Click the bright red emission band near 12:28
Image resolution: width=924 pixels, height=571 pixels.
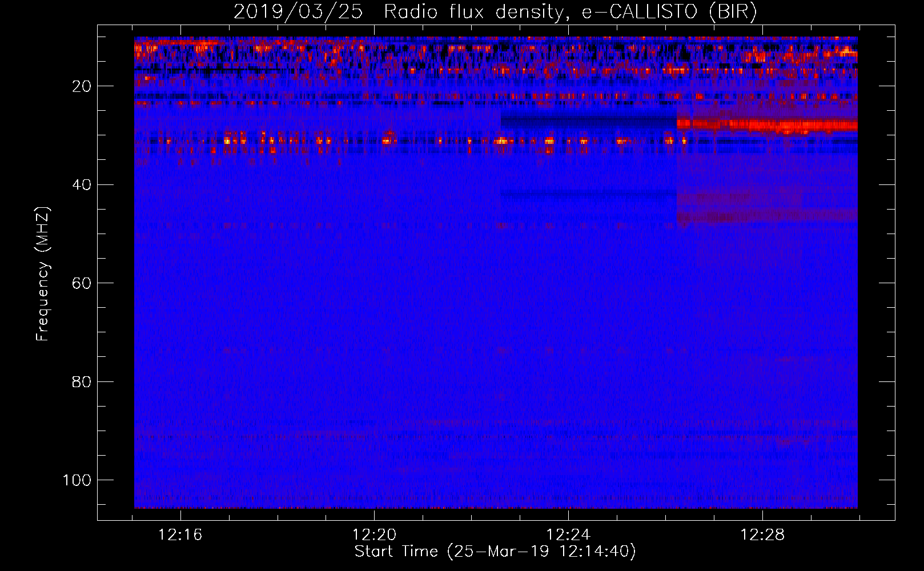767,125
